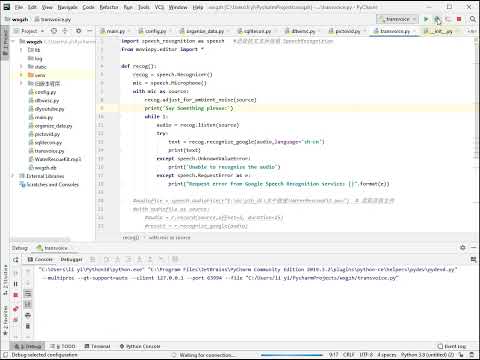Open Terminal tool window
Viewport: 480px width, 360px height.
[x=97, y=346]
